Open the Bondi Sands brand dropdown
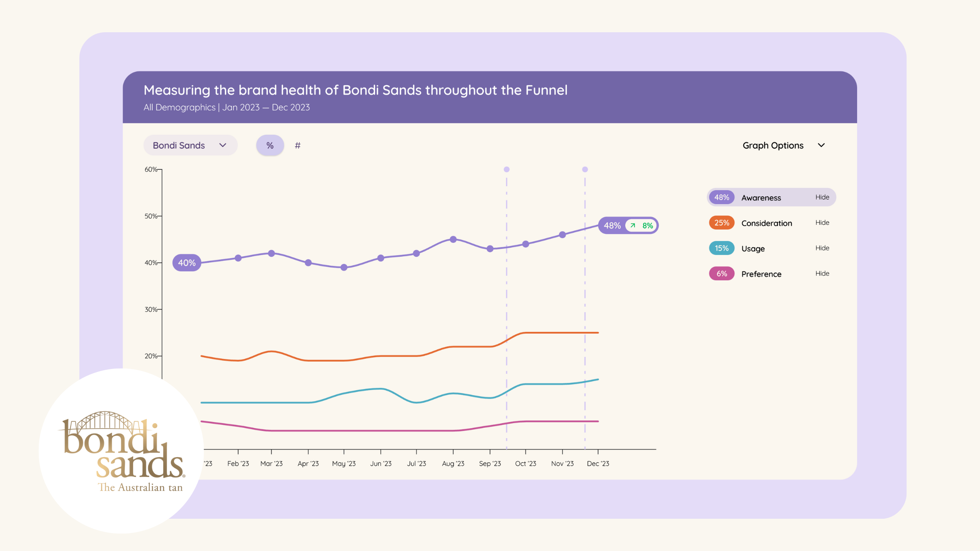The image size is (980, 551). [x=190, y=145]
